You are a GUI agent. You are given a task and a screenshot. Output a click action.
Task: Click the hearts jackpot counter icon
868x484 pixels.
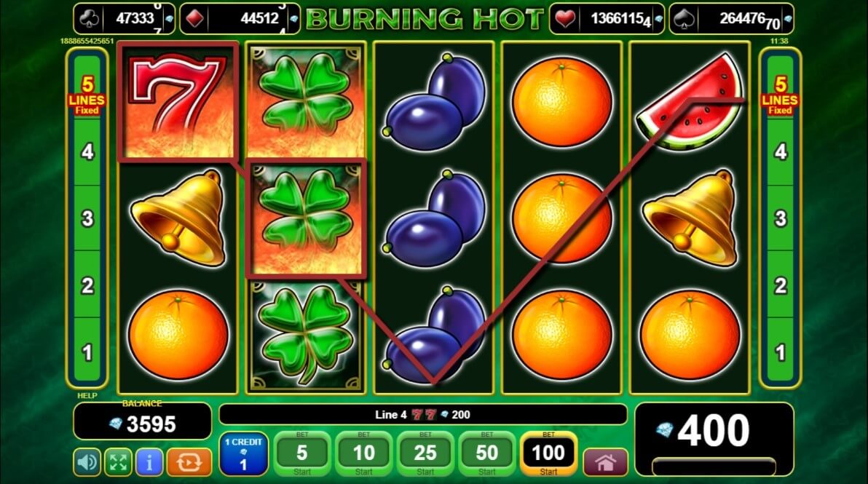(565, 19)
